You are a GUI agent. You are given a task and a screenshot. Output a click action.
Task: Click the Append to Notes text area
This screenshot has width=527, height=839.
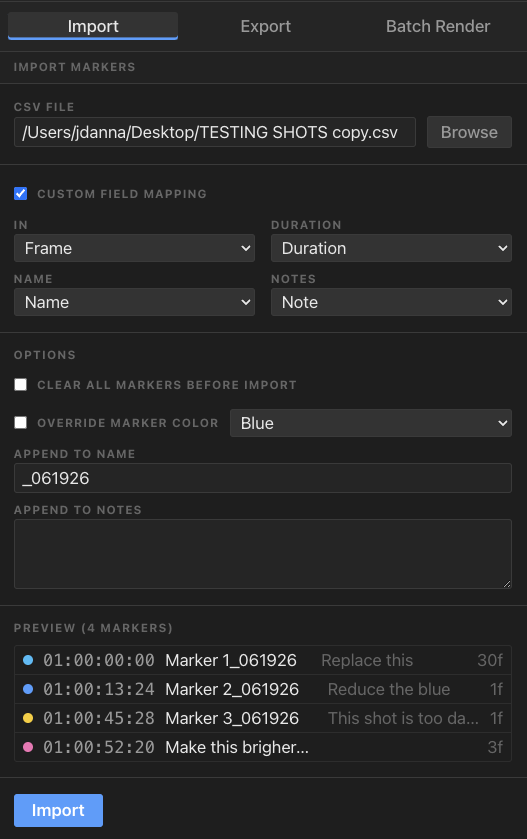click(263, 554)
